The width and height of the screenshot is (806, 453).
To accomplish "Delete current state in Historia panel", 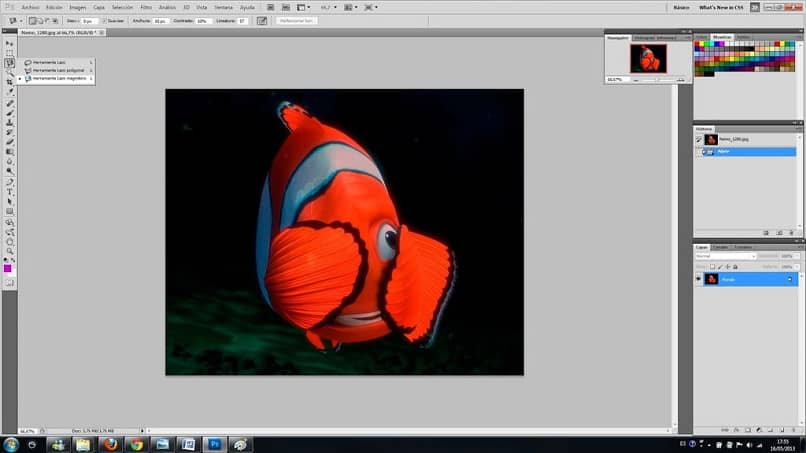I will coord(792,233).
